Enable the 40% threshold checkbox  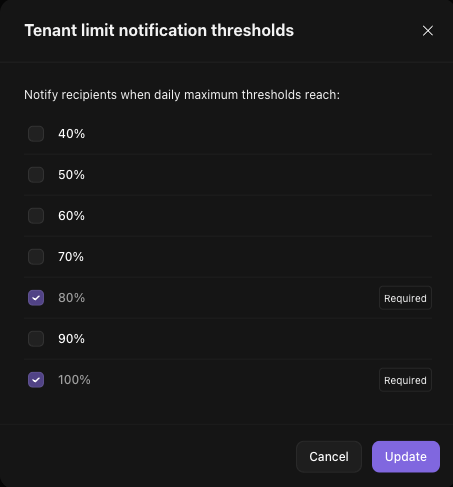[x=36, y=134]
